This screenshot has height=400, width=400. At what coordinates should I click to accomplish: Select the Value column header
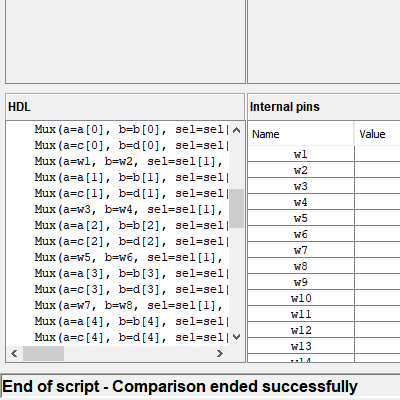click(377, 134)
